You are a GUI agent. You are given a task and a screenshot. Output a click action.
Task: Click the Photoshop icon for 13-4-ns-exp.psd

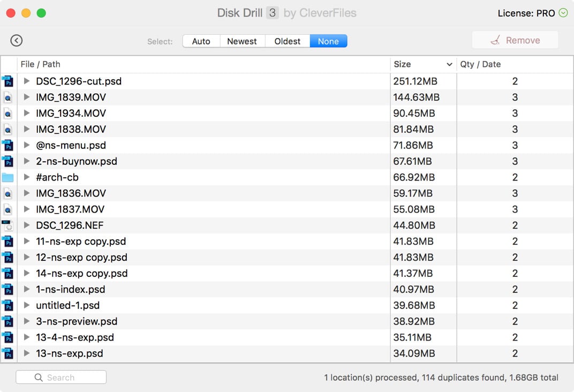pyautogui.click(x=8, y=337)
